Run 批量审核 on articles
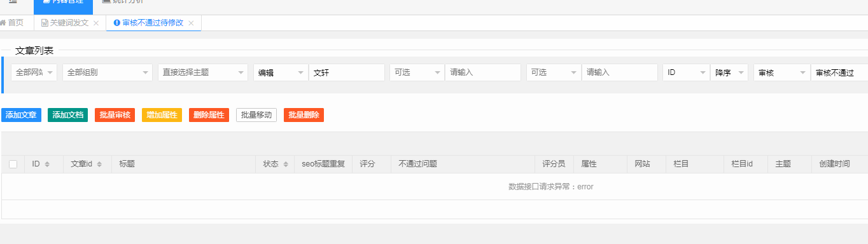Image resolution: width=868 pixels, height=244 pixels. 115,115
